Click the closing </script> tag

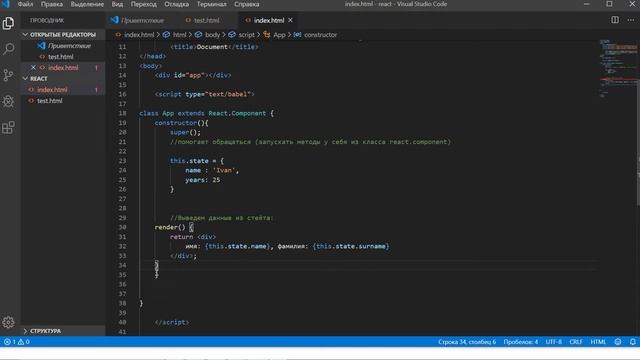[172, 322]
